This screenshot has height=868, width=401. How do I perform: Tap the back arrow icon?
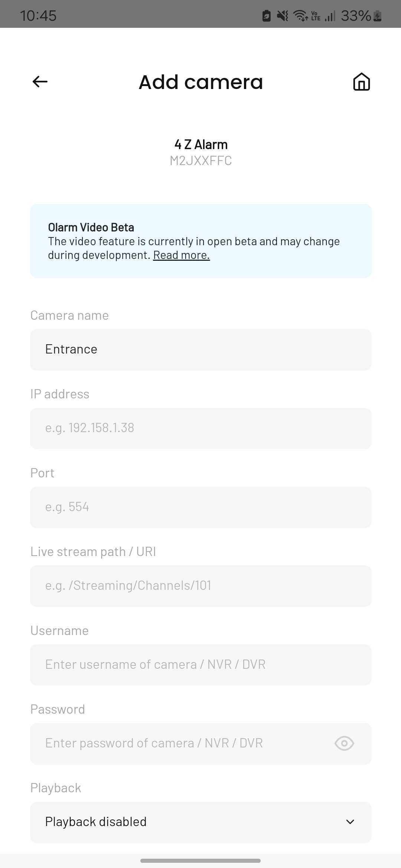(x=40, y=82)
